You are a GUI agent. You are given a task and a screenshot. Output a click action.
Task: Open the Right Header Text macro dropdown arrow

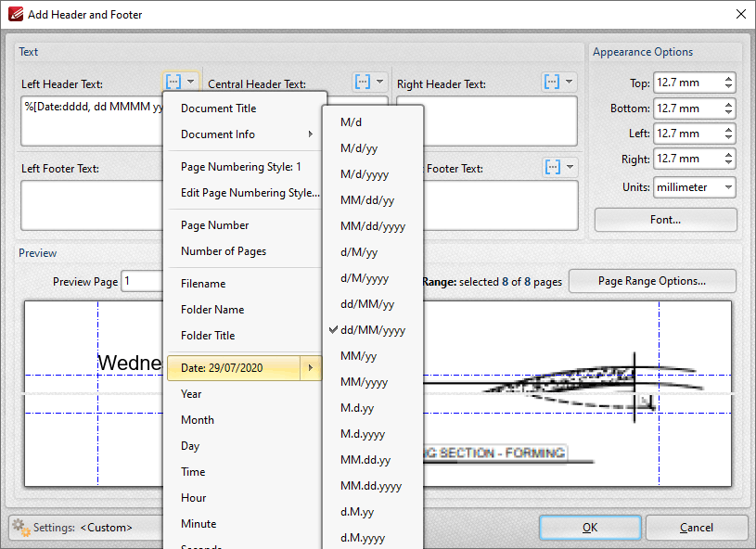[570, 82]
